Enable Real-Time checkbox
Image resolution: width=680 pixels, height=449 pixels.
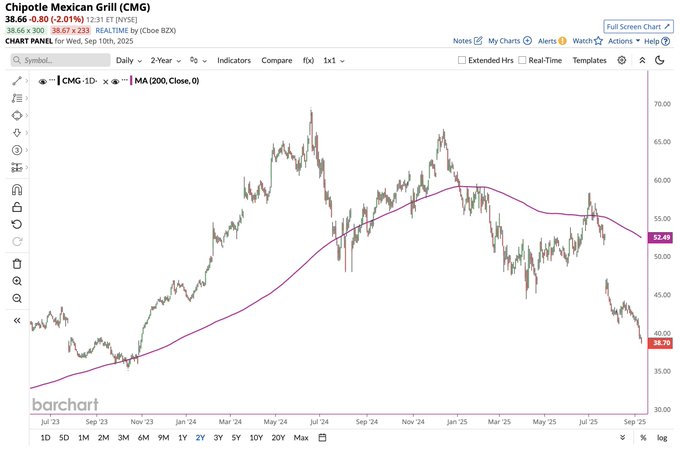tap(522, 60)
